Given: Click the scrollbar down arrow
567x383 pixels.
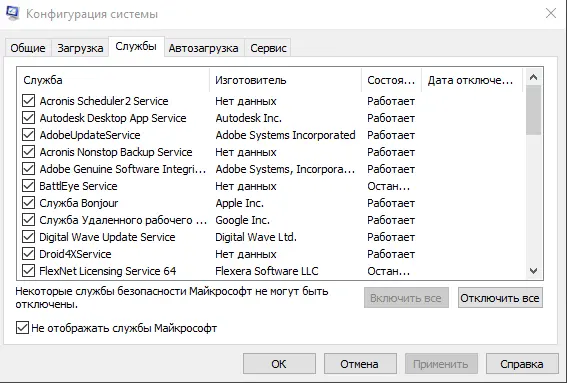Looking at the screenshot, I should pyautogui.click(x=533, y=271).
